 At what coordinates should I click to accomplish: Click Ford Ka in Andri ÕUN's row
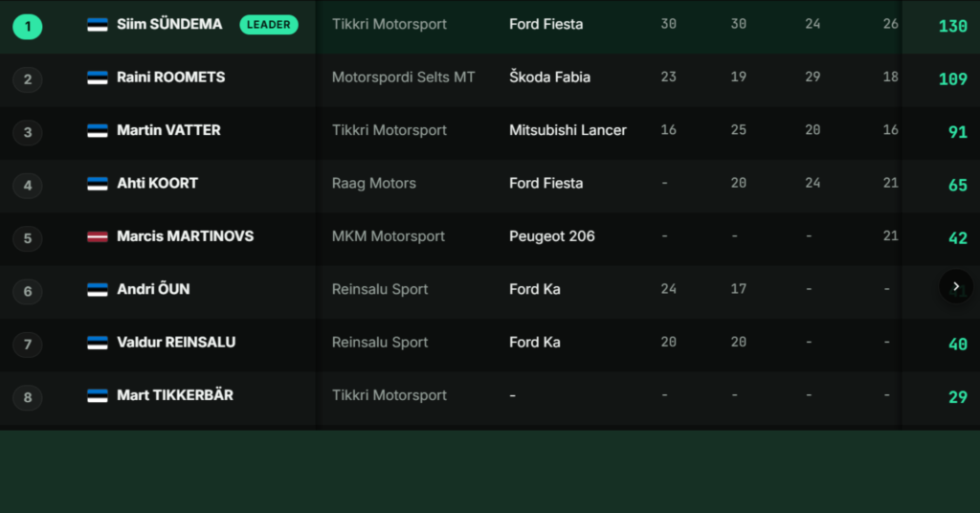535,289
